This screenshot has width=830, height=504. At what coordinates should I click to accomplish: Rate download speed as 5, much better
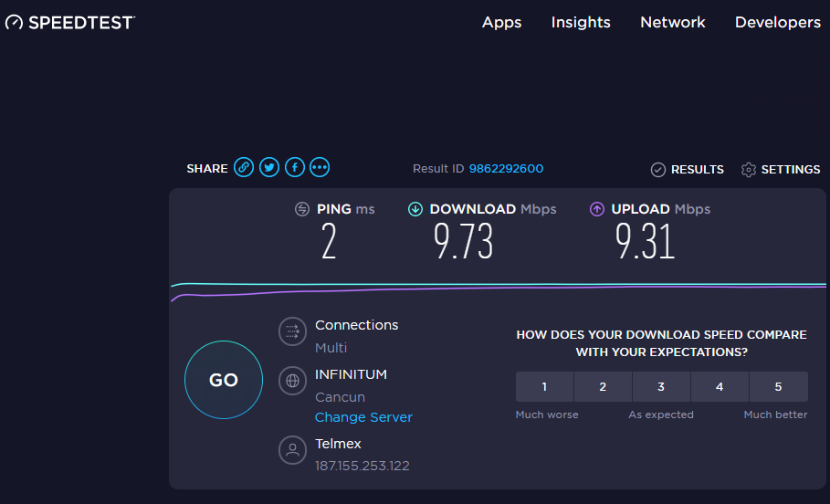[778, 387]
